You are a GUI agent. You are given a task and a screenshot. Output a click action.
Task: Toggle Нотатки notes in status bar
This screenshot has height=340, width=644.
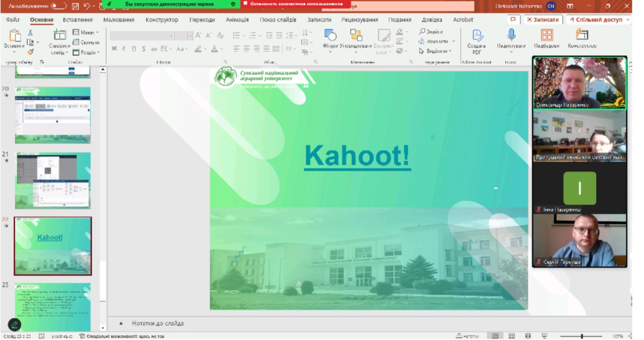[x=467, y=336]
